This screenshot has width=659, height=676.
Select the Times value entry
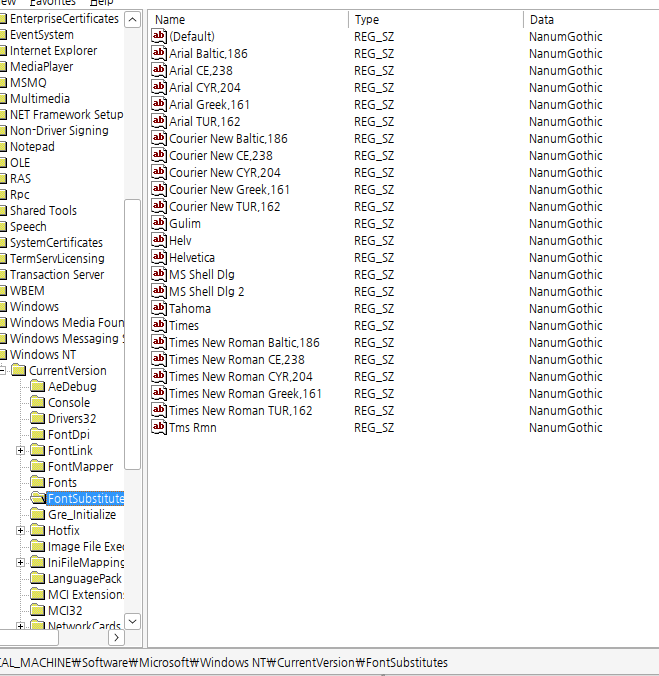pos(184,326)
